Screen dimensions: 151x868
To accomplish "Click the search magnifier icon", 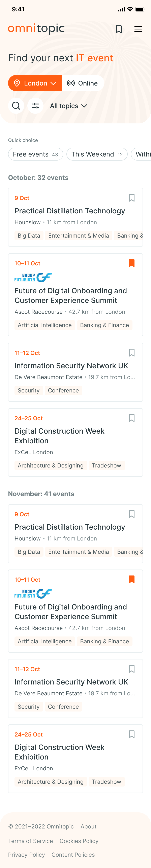I will point(16,106).
